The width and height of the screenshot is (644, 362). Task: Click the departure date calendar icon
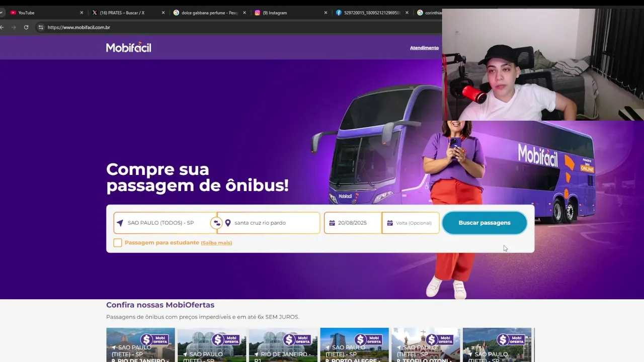pos(332,223)
